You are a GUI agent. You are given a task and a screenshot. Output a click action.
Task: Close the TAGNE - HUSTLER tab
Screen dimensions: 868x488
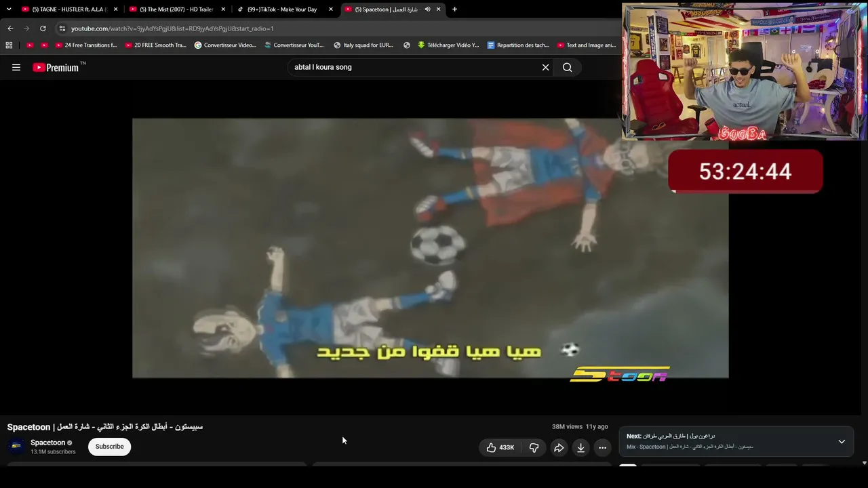click(116, 9)
